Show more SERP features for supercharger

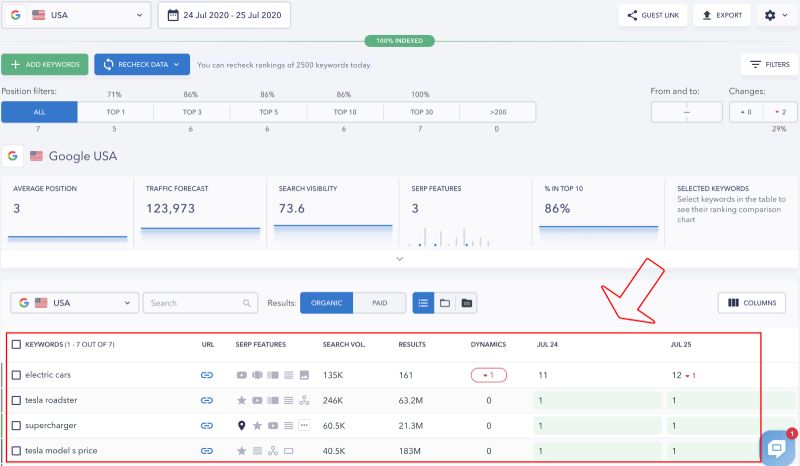(x=304, y=425)
